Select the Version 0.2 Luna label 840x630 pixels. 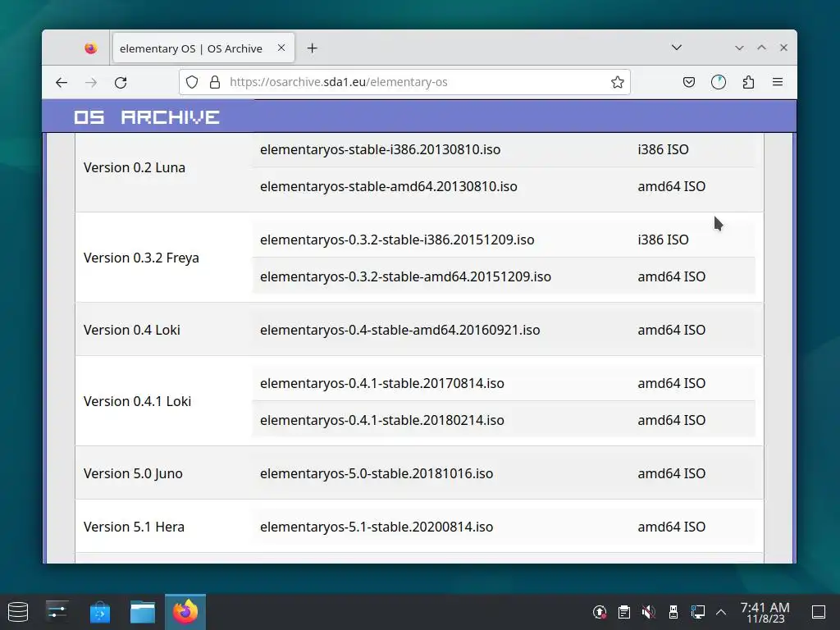point(135,167)
